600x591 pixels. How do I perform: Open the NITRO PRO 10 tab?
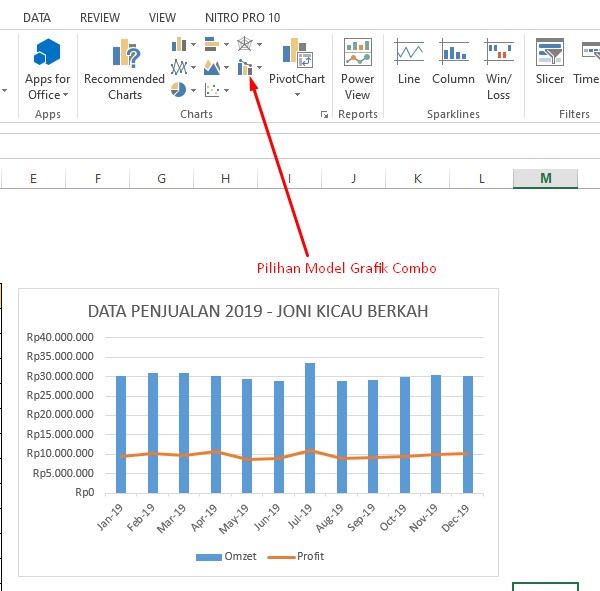(x=243, y=18)
